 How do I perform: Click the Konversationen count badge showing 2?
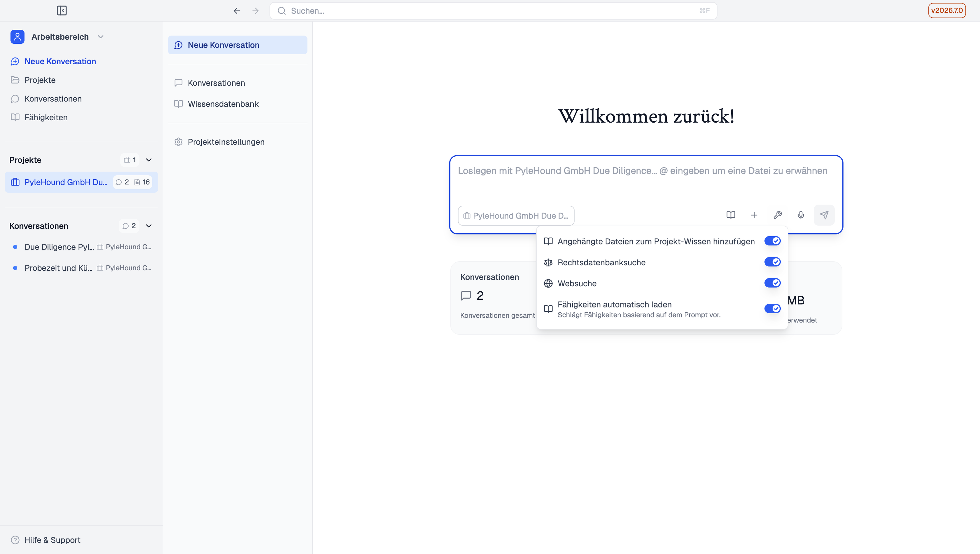click(x=129, y=226)
